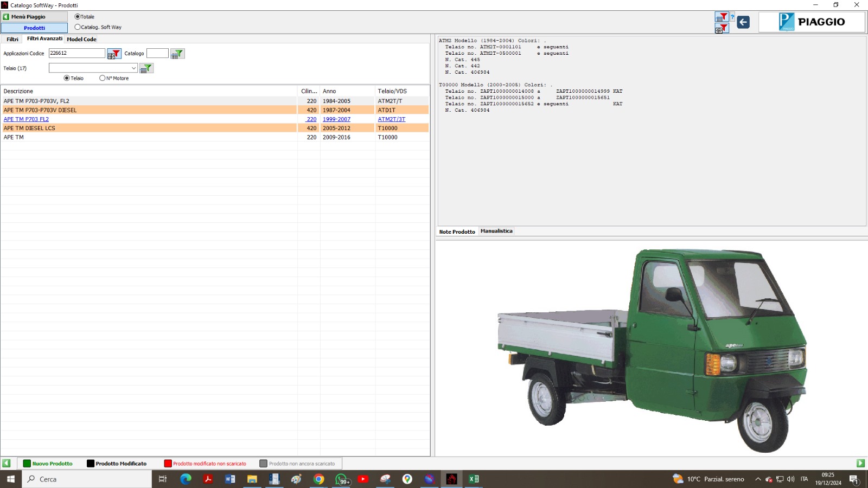868x488 pixels.
Task: Switch to the Filtri tab
Action: tap(12, 39)
